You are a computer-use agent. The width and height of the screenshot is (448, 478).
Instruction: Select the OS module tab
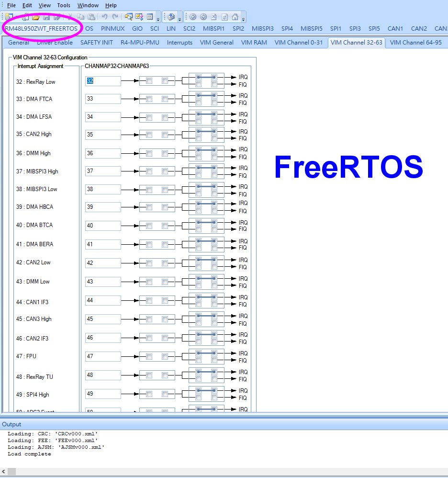click(x=89, y=29)
